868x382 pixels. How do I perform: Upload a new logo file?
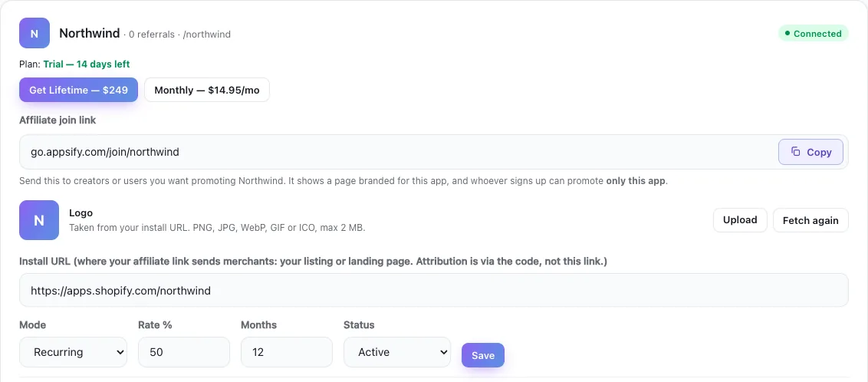point(740,220)
